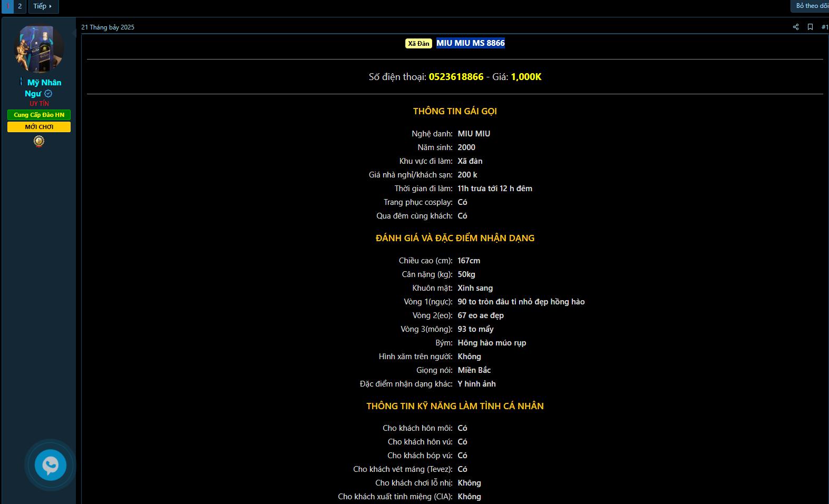Bookmark this post using the bookmark icon
This screenshot has height=504, width=829.
coord(810,27)
